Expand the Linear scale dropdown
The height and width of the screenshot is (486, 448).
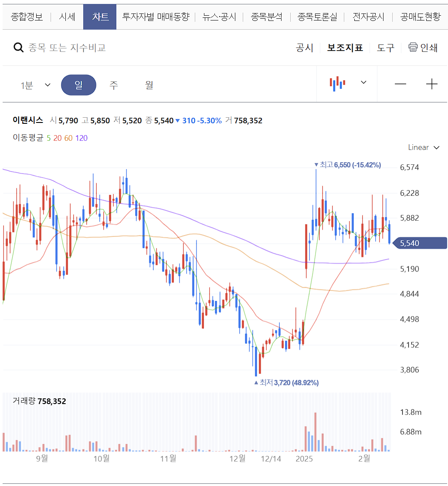tap(423, 147)
